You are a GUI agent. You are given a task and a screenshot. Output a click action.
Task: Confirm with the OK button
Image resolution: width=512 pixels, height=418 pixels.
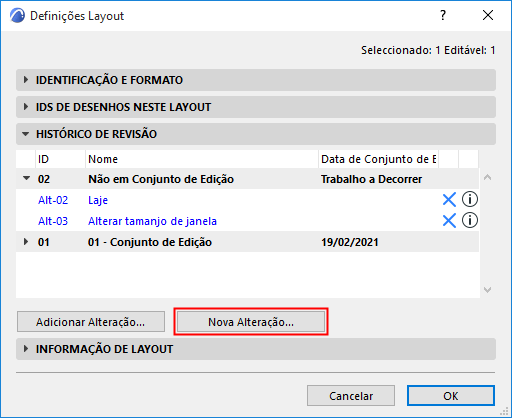tap(451, 396)
